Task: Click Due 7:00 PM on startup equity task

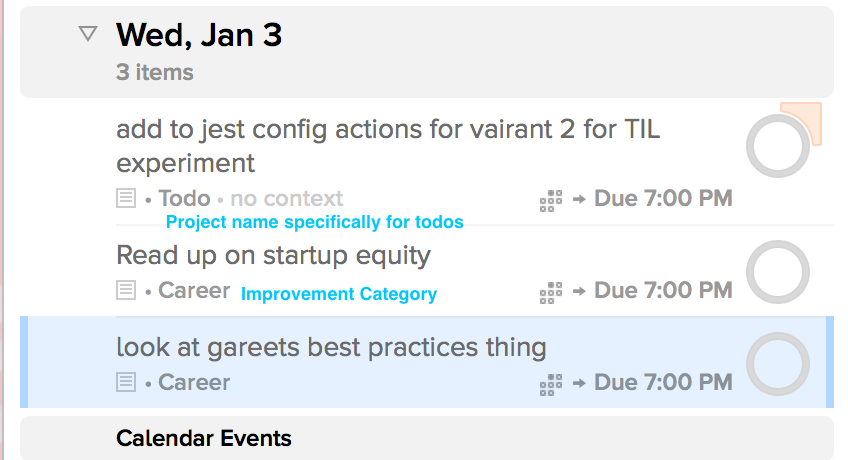Action: pyautogui.click(x=663, y=290)
